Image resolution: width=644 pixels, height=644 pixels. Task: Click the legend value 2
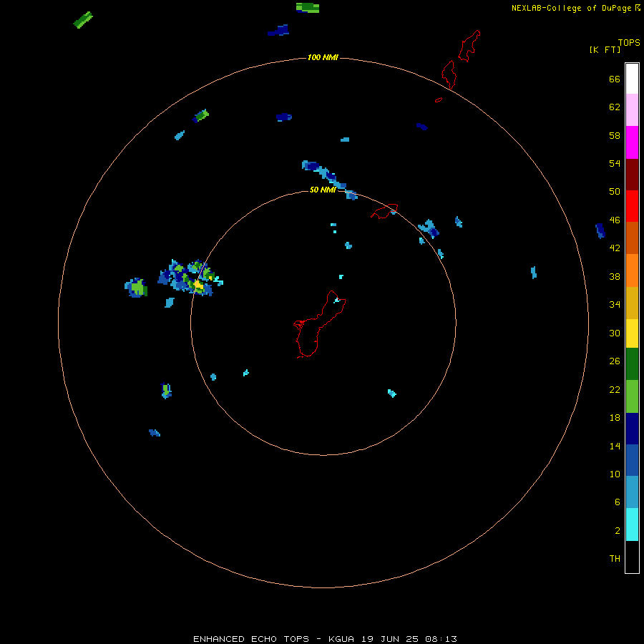tap(618, 531)
